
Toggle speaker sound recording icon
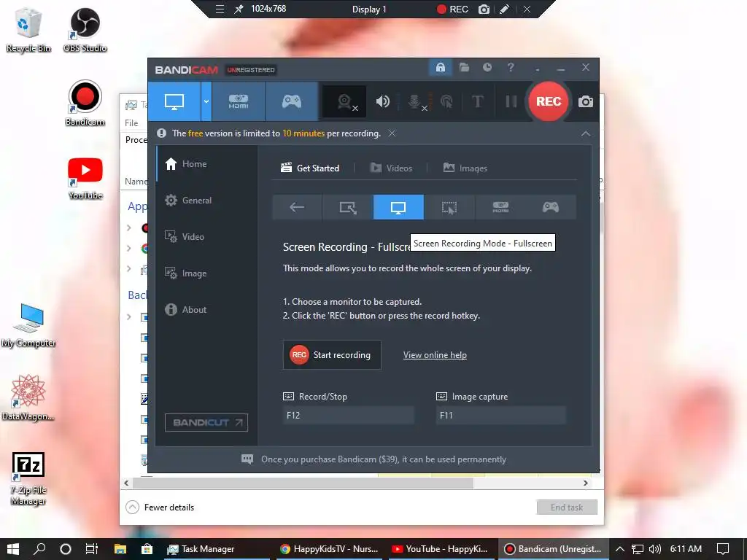click(x=382, y=101)
